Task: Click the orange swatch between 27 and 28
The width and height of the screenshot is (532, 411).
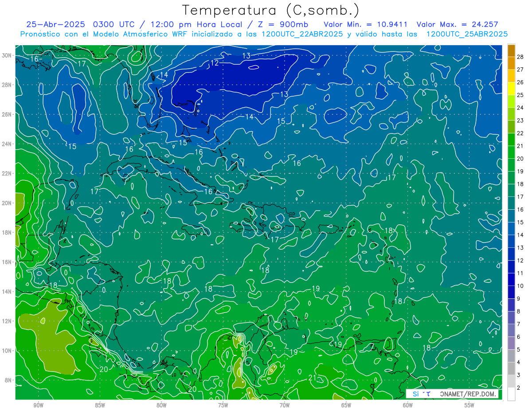Action: (511, 63)
